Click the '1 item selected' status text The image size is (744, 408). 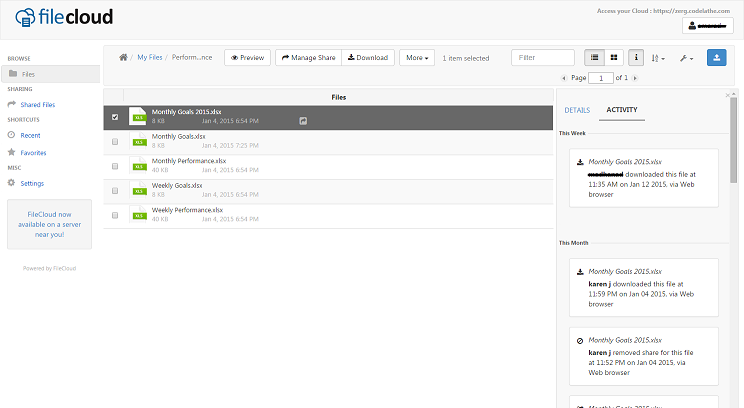click(x=465, y=58)
